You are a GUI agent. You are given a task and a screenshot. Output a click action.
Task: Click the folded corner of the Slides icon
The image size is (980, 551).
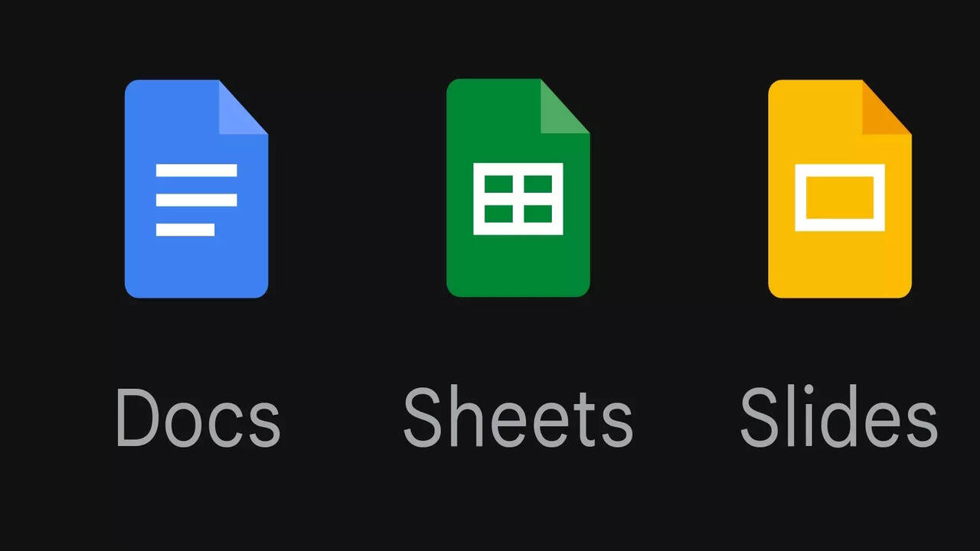[887, 107]
